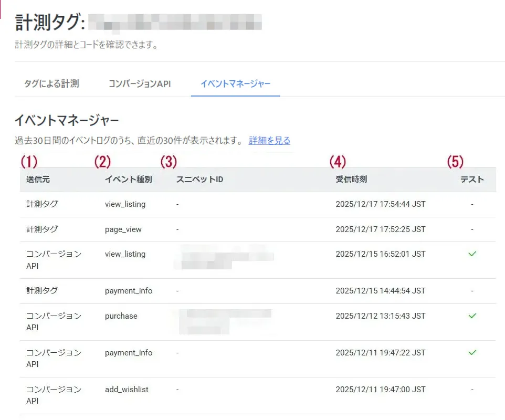Select the 送信元 column header
Viewport: 505px width, 420px height.
38,179
